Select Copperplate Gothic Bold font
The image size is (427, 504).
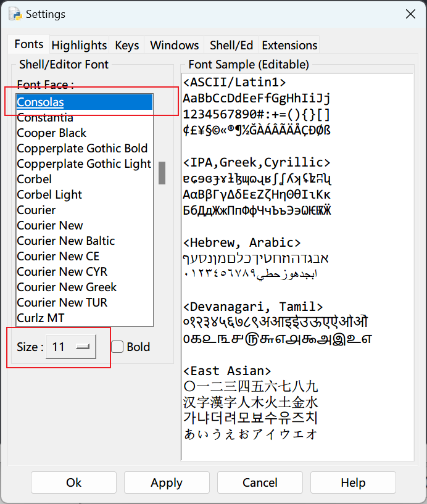(x=82, y=149)
